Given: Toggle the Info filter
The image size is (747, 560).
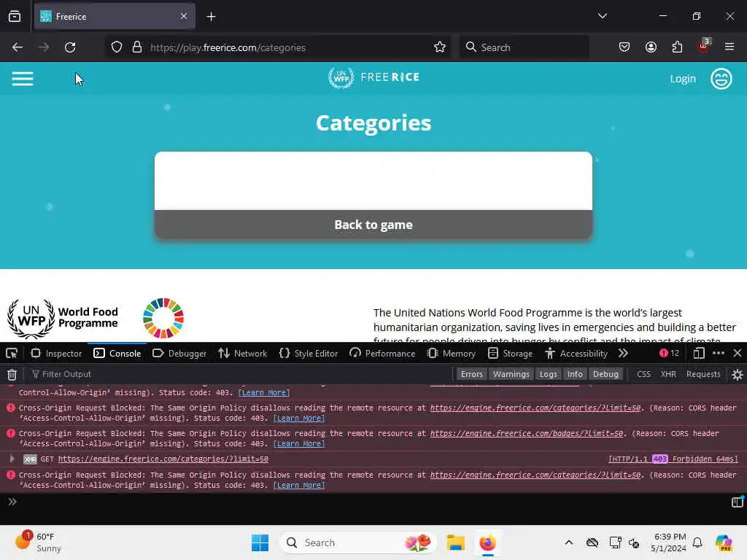Looking at the screenshot, I should pyautogui.click(x=575, y=374).
